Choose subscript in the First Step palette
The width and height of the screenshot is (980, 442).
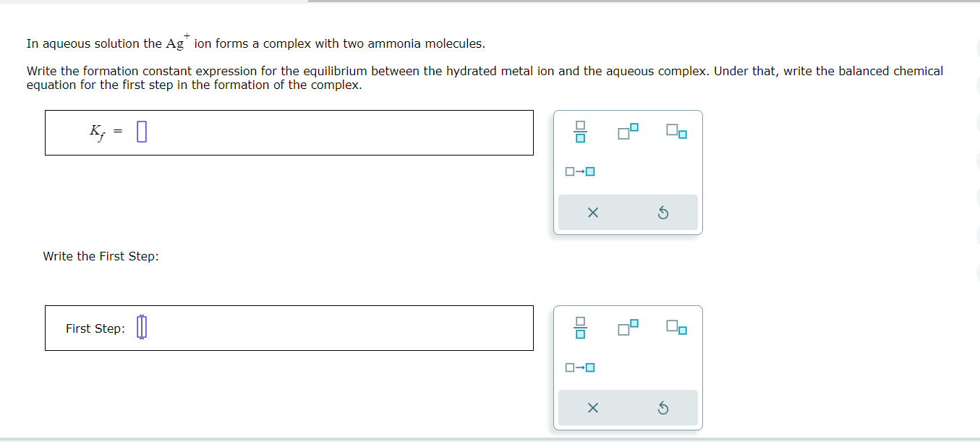[x=676, y=328]
